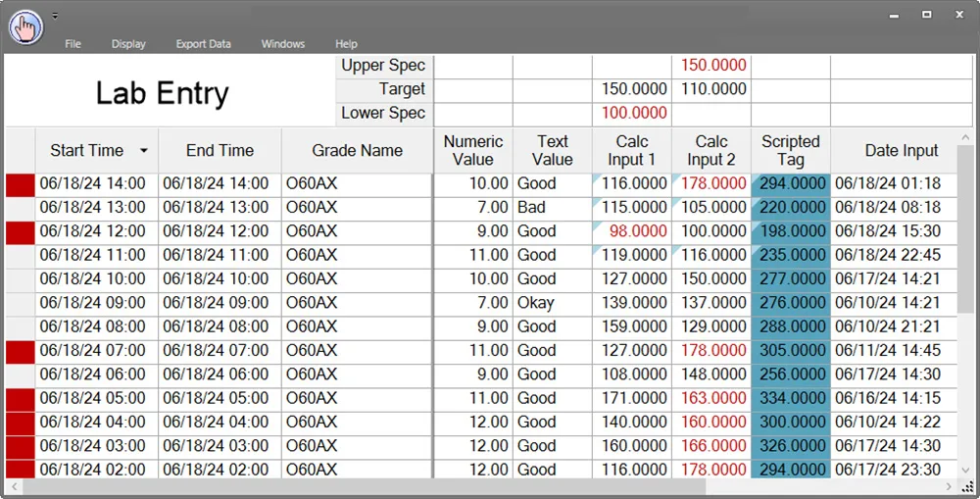Select the Target cell with 150.0000
This screenshot has height=499, width=980.
click(631, 89)
